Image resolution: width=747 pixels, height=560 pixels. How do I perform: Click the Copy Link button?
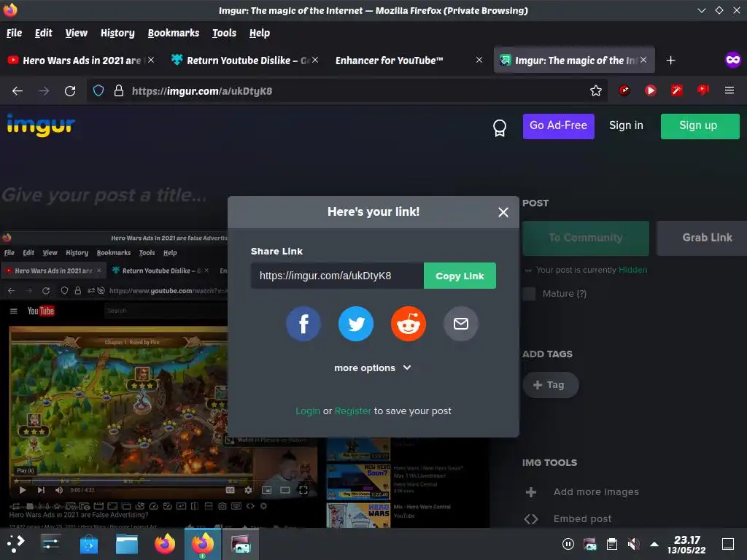pyautogui.click(x=460, y=276)
